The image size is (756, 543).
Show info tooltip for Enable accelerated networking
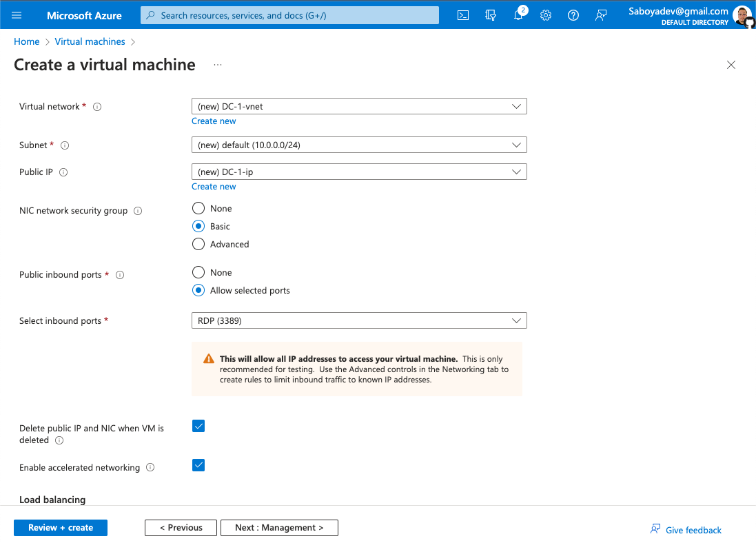point(150,467)
